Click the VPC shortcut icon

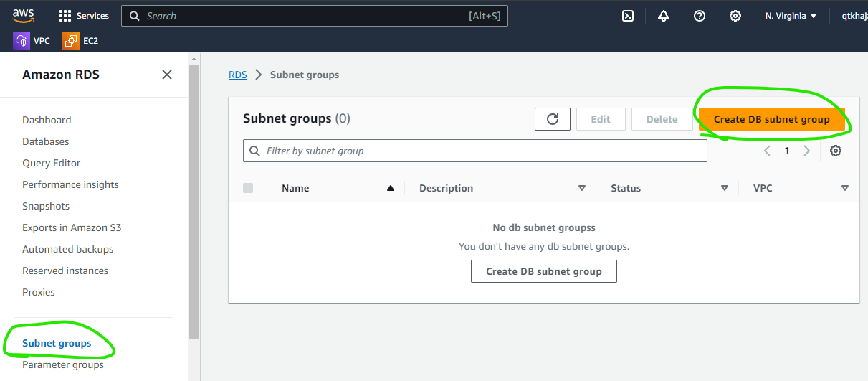point(22,41)
